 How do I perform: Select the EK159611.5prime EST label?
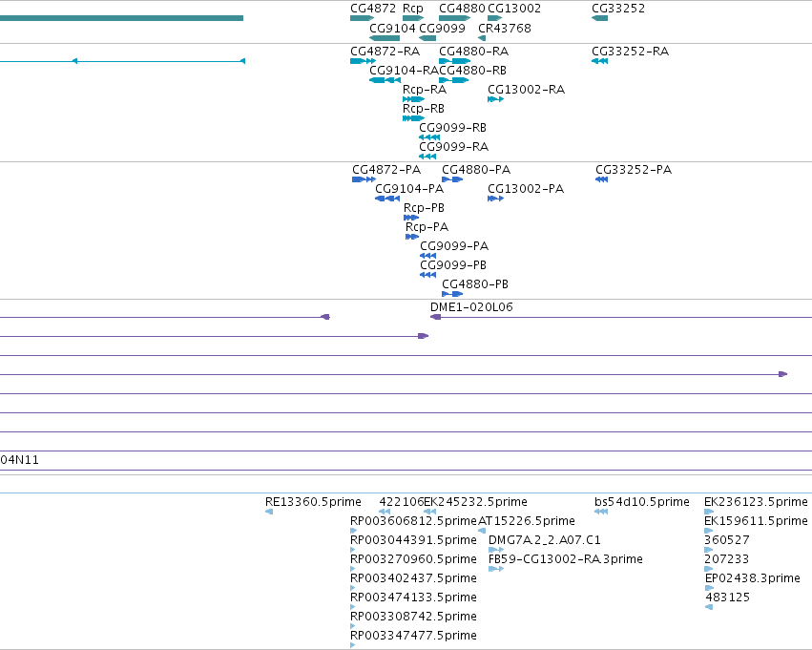[756, 521]
